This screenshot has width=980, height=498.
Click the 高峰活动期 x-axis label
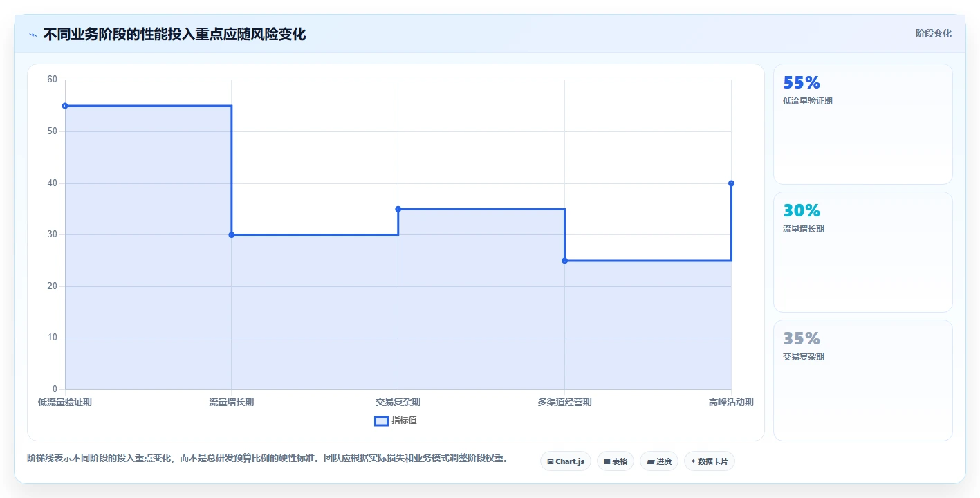(731, 402)
